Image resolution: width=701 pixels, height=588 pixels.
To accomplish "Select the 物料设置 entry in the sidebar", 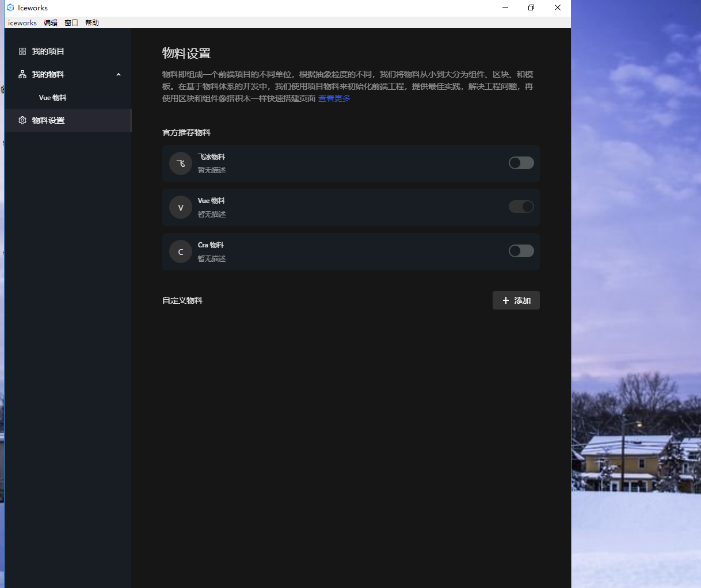I will click(x=48, y=120).
